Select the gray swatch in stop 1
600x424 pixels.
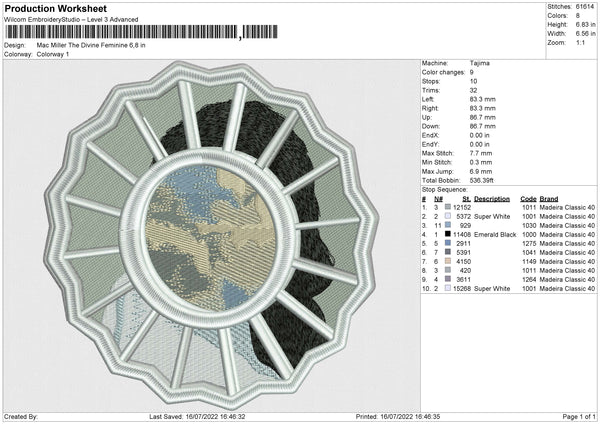pyautogui.click(x=448, y=206)
